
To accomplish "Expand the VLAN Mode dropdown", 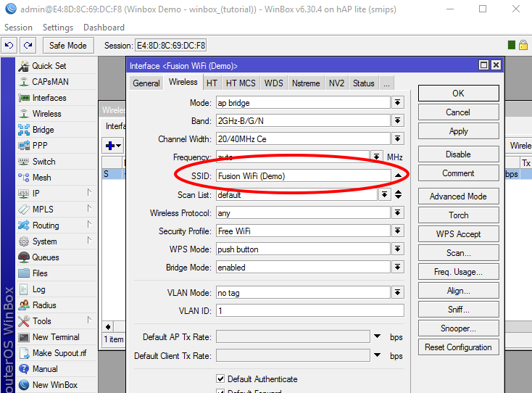I will [x=398, y=292].
